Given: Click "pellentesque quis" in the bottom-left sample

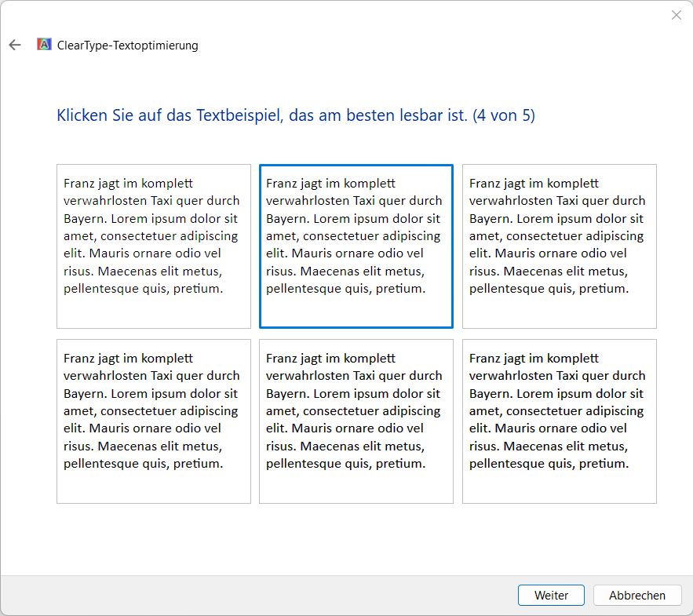Looking at the screenshot, I should (115, 463).
